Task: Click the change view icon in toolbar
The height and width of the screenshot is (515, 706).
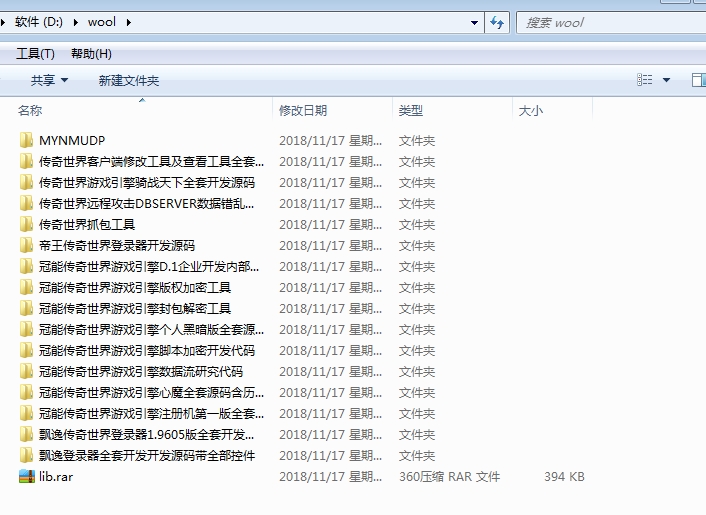Action: 645,80
